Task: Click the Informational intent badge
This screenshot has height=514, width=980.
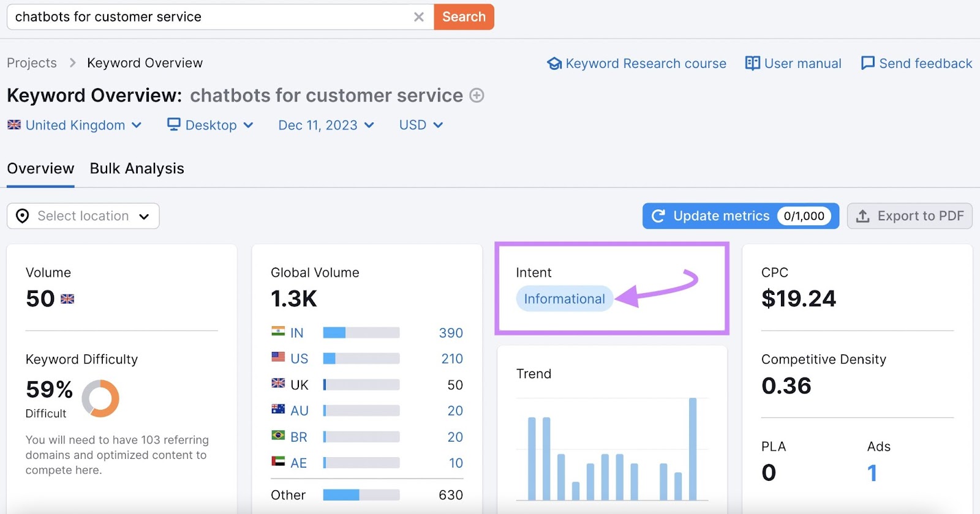Action: click(564, 299)
